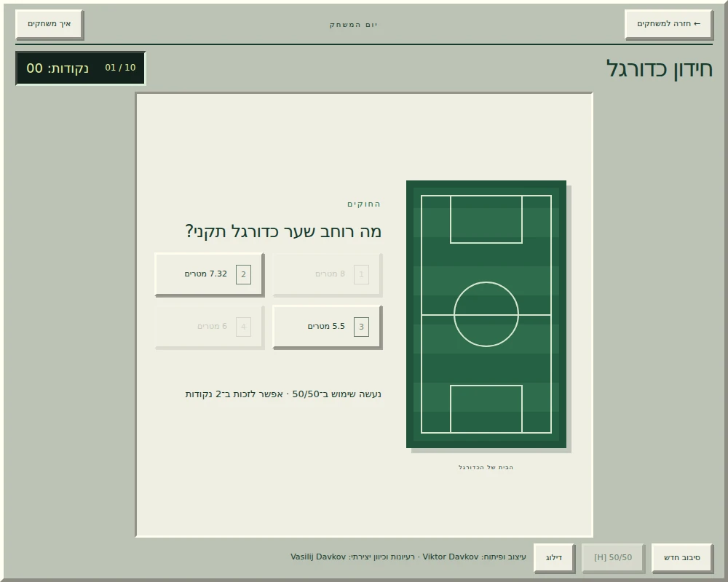
Task: Click the הבית של הכדורגל caption
Action: [x=486, y=467]
